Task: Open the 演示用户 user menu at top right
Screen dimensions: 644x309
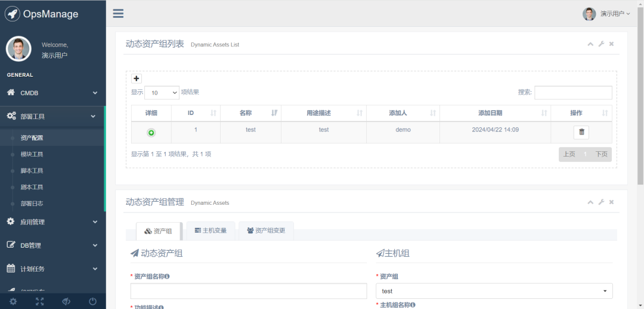Action: [606, 14]
